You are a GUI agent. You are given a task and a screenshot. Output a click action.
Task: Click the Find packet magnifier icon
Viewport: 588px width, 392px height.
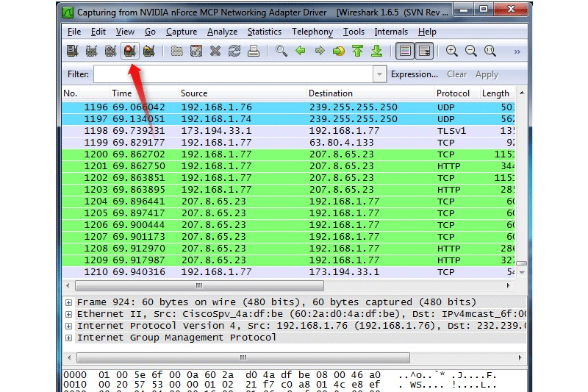(x=282, y=51)
